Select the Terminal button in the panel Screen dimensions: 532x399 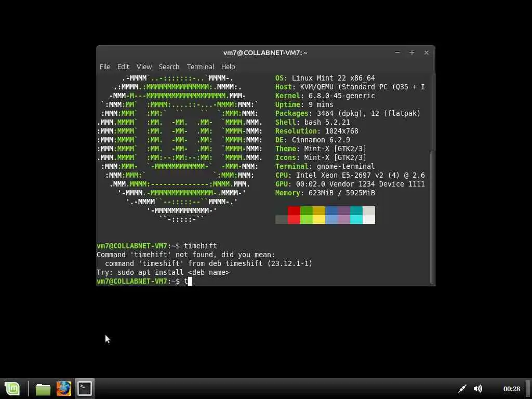click(85, 389)
